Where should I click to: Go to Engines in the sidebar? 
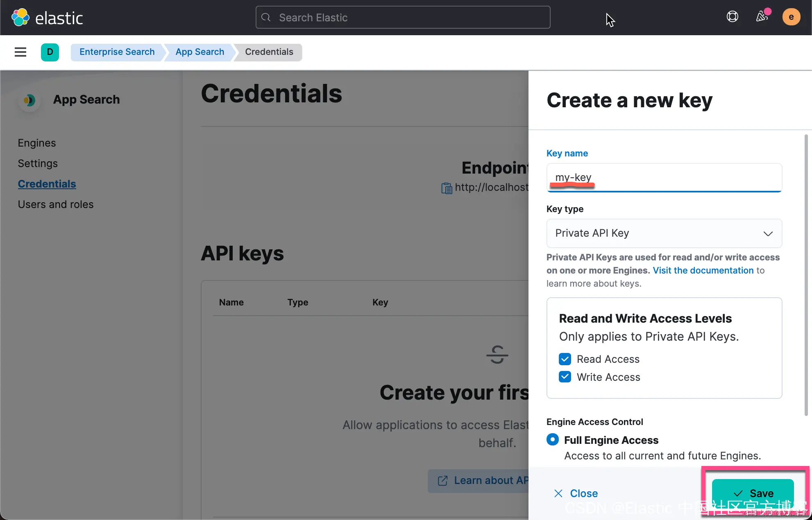pyautogui.click(x=37, y=143)
